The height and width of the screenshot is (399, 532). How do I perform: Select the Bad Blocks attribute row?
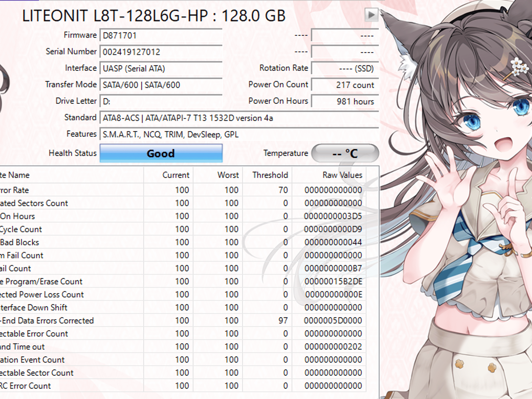click(183, 242)
